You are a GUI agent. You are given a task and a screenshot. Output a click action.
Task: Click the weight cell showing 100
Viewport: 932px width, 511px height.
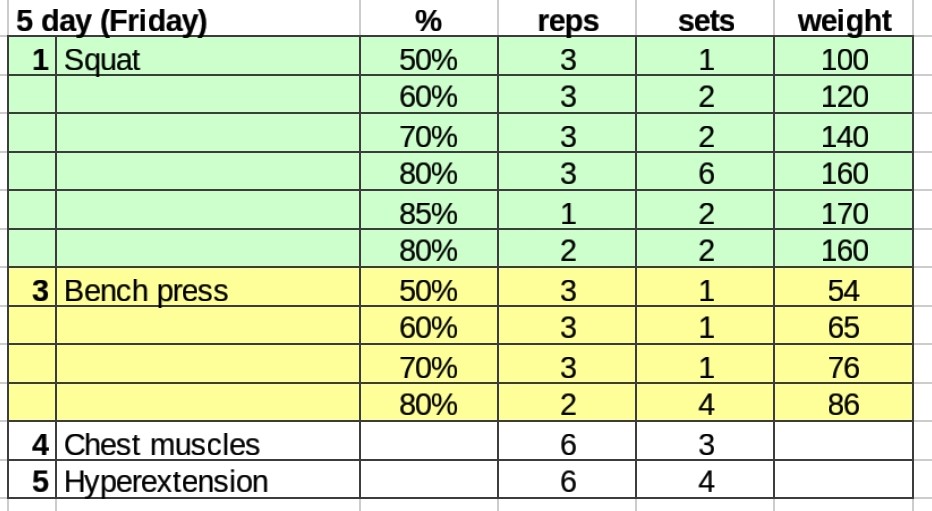pos(844,60)
